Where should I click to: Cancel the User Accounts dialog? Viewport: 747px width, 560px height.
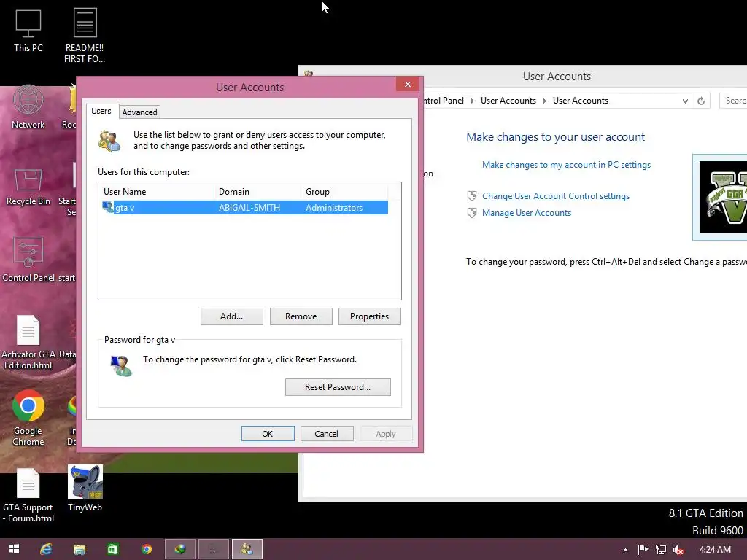[326, 434]
